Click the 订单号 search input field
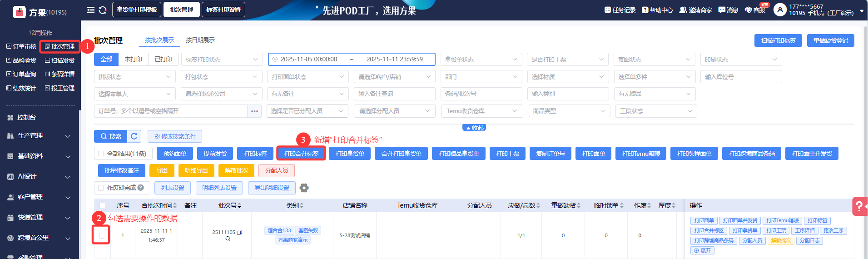This screenshot has width=868, height=259. coord(171,111)
